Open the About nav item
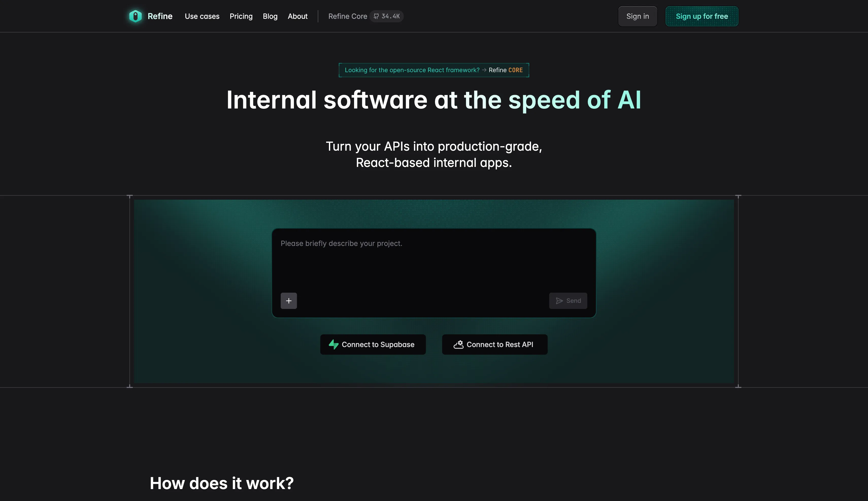Screen dimensions: 868x501 [x=297, y=16]
